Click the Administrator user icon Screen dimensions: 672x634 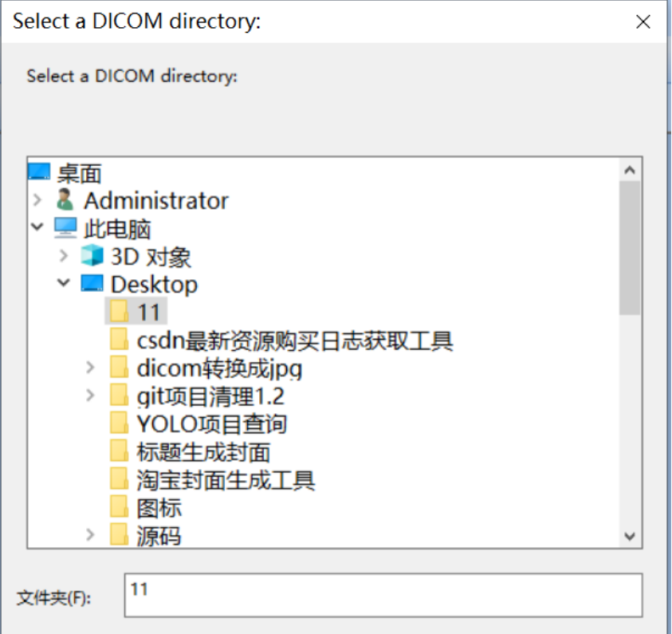pyautogui.click(x=65, y=201)
